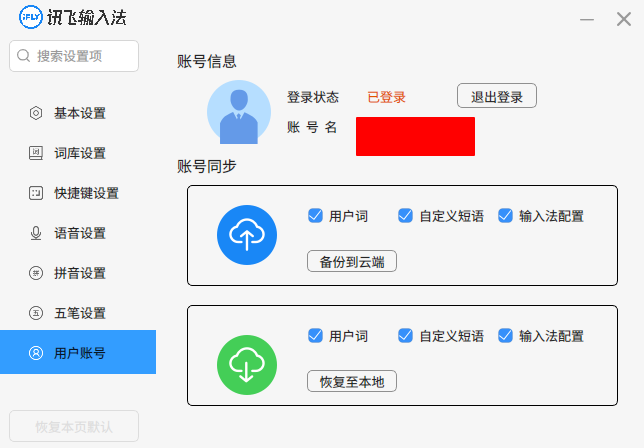Click the 恢复本页默认 button
The image size is (644, 448).
point(74,426)
